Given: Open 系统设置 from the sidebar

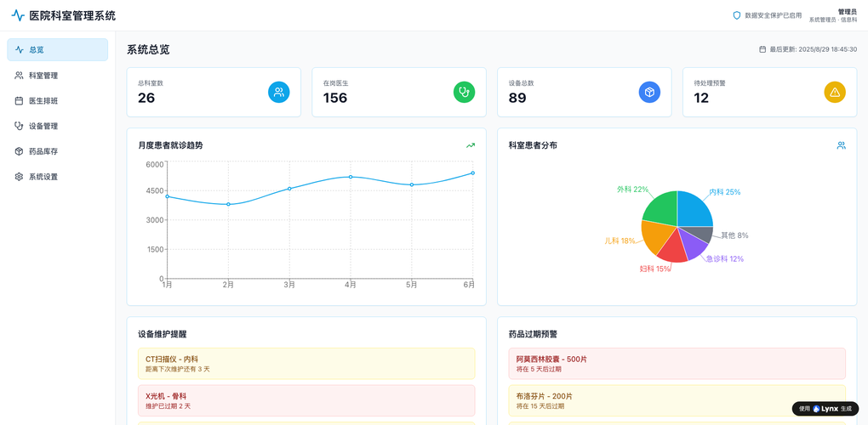Looking at the screenshot, I should [x=58, y=177].
